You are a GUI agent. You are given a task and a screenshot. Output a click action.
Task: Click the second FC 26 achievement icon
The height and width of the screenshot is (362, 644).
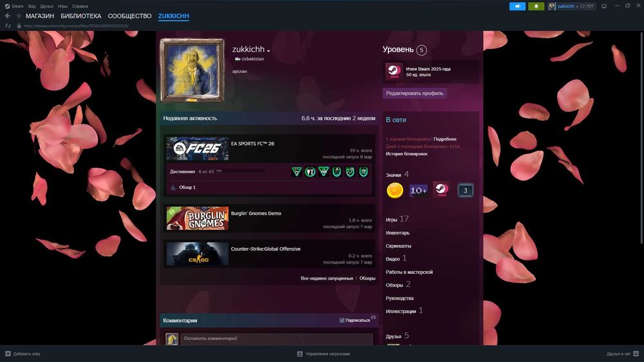[310, 172]
